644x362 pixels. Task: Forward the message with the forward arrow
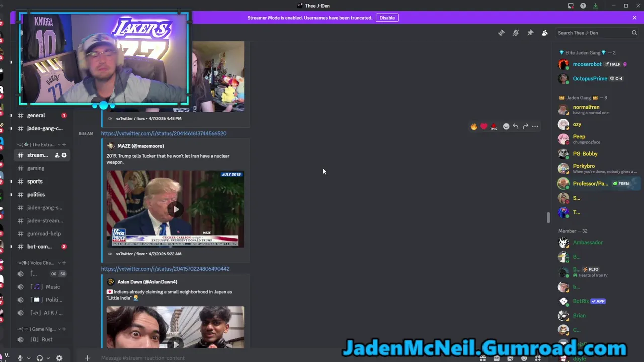[525, 126]
